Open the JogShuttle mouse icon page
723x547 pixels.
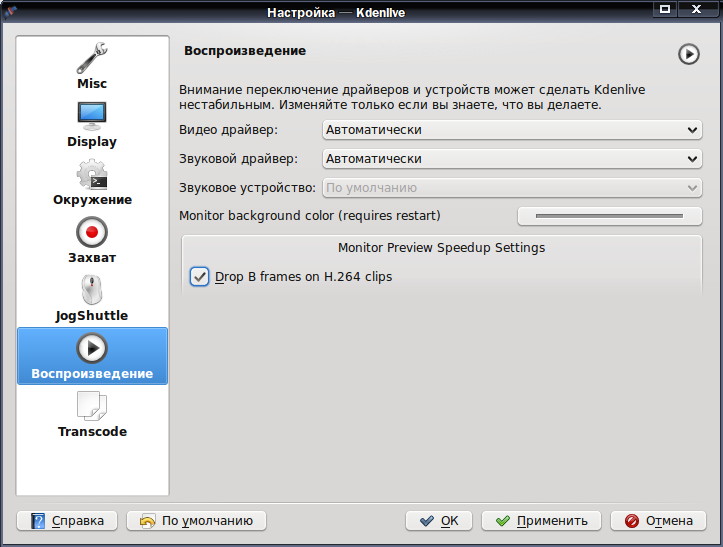point(92,298)
